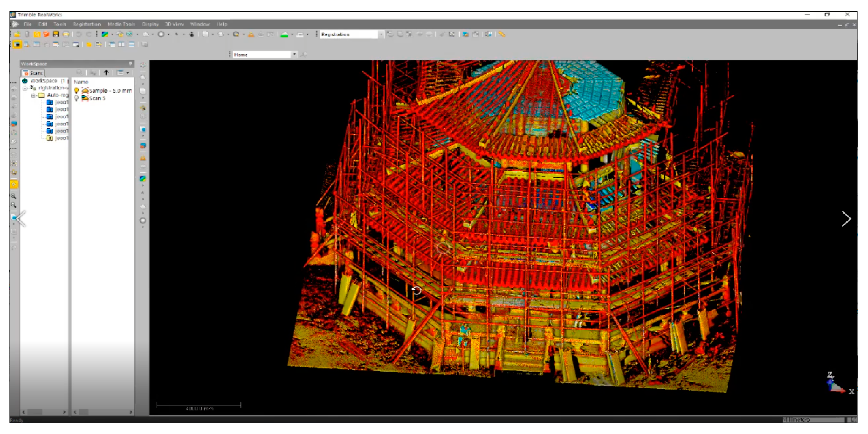This screenshot has width=868, height=434.
Task: Click the Open folder icon
Action: click(17, 34)
